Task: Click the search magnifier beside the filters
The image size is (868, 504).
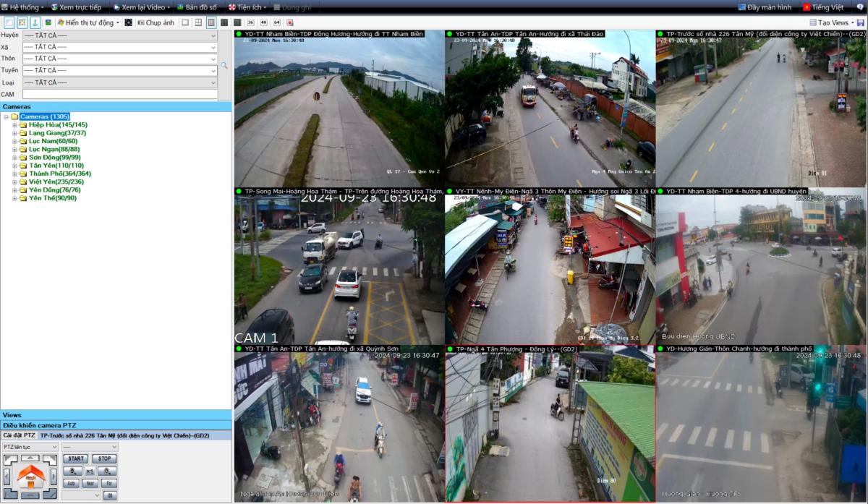Action: coord(224,66)
